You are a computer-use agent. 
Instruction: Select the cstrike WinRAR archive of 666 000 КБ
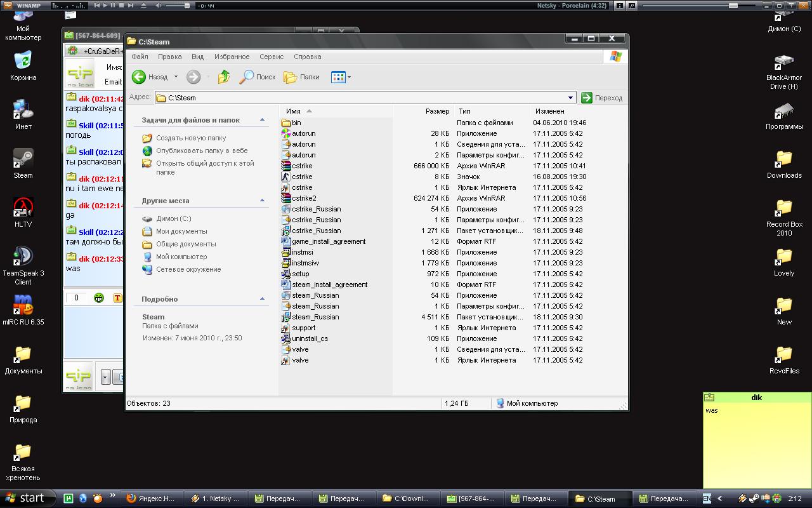click(297, 166)
